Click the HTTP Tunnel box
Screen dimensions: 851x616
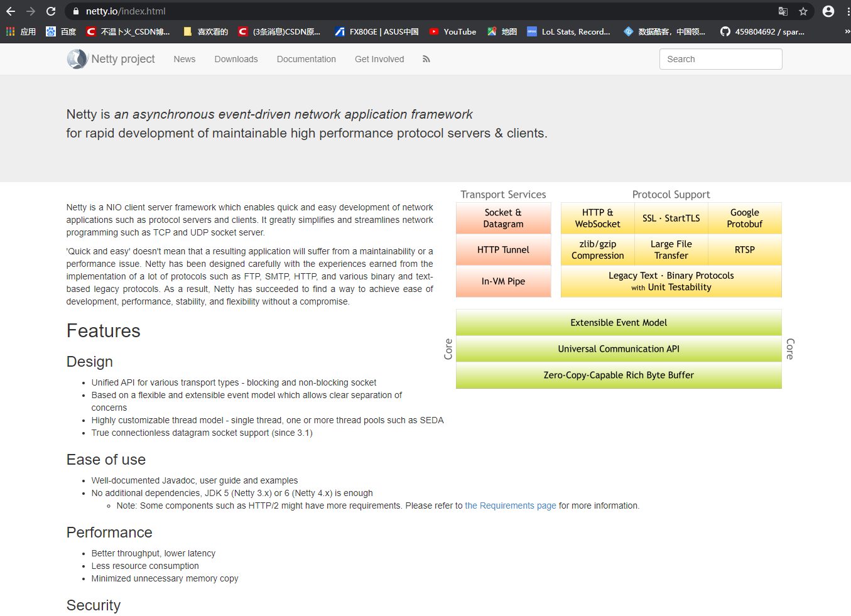pyautogui.click(x=503, y=249)
